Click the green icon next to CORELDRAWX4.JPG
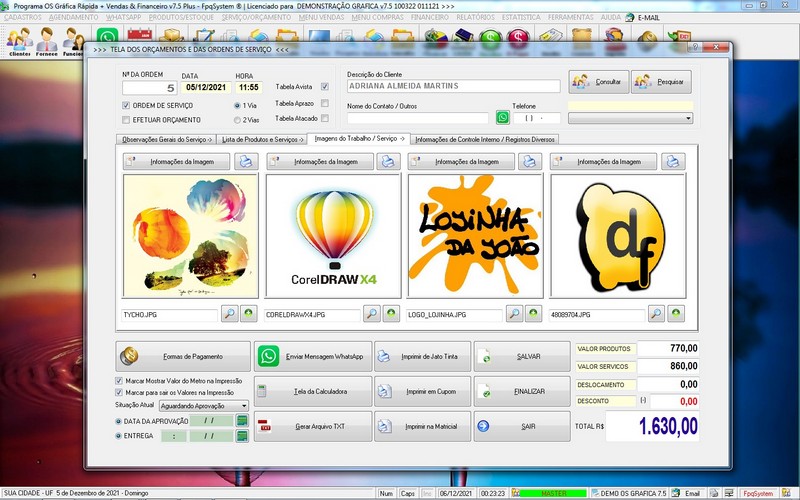Screen dimensions: 800x500 pyautogui.click(x=391, y=313)
